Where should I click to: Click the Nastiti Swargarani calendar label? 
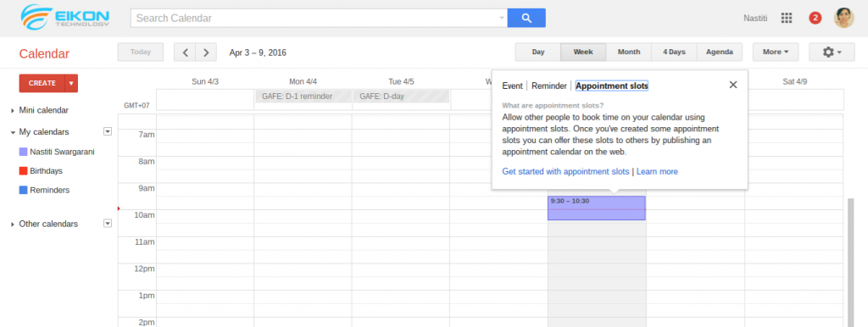(x=62, y=152)
